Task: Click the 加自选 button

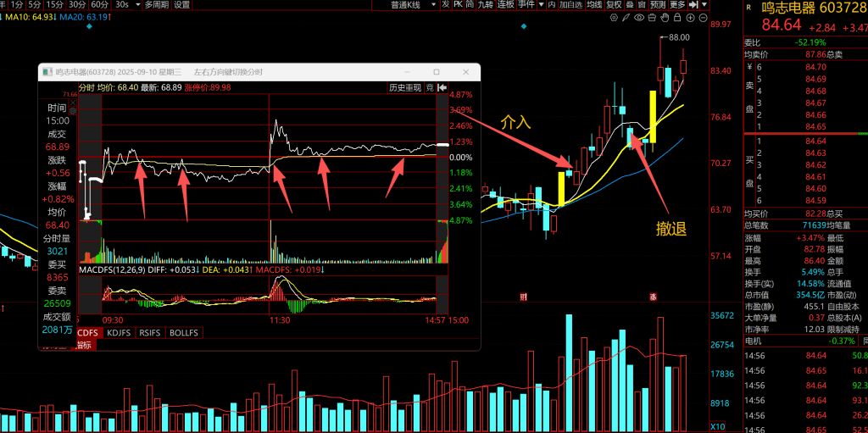Action: point(570,4)
